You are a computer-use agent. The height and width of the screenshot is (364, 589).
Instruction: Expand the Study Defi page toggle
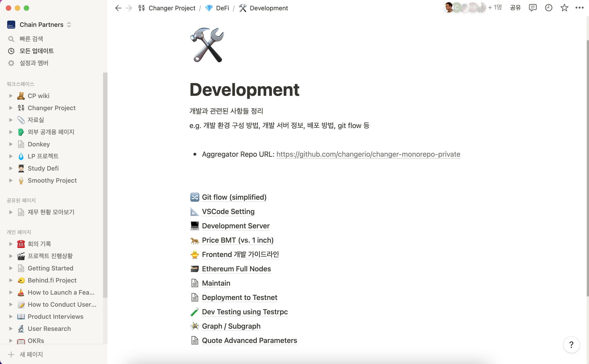[11, 168]
